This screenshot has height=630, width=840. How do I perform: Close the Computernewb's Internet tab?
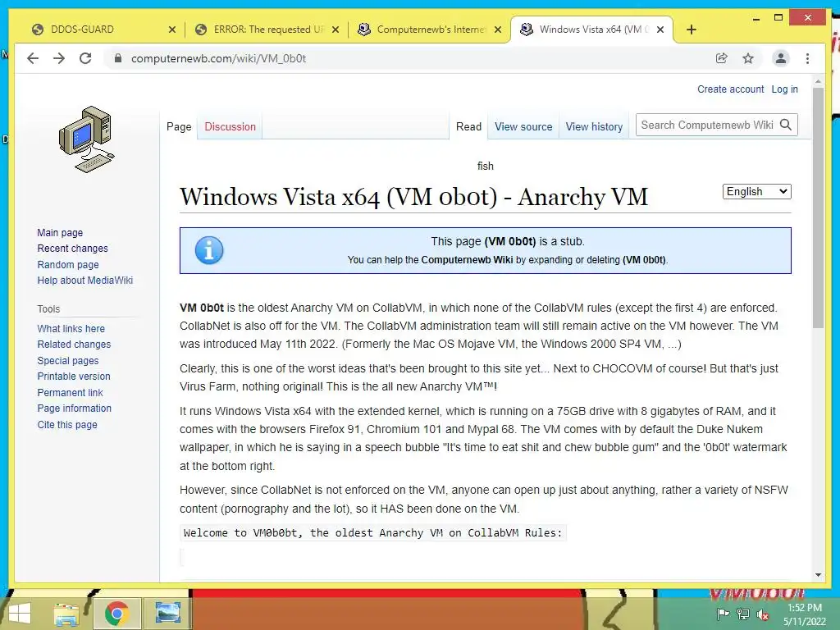(498, 30)
